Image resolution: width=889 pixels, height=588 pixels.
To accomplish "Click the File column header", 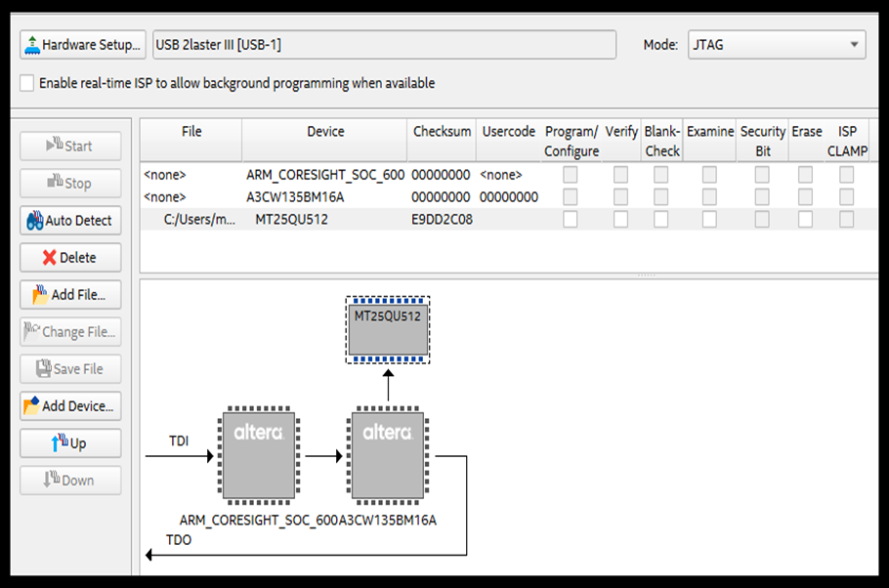I will 191,132.
